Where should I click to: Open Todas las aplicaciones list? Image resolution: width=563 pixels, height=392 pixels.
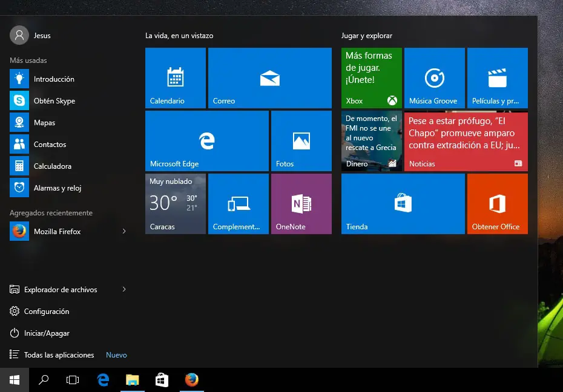[x=59, y=355]
